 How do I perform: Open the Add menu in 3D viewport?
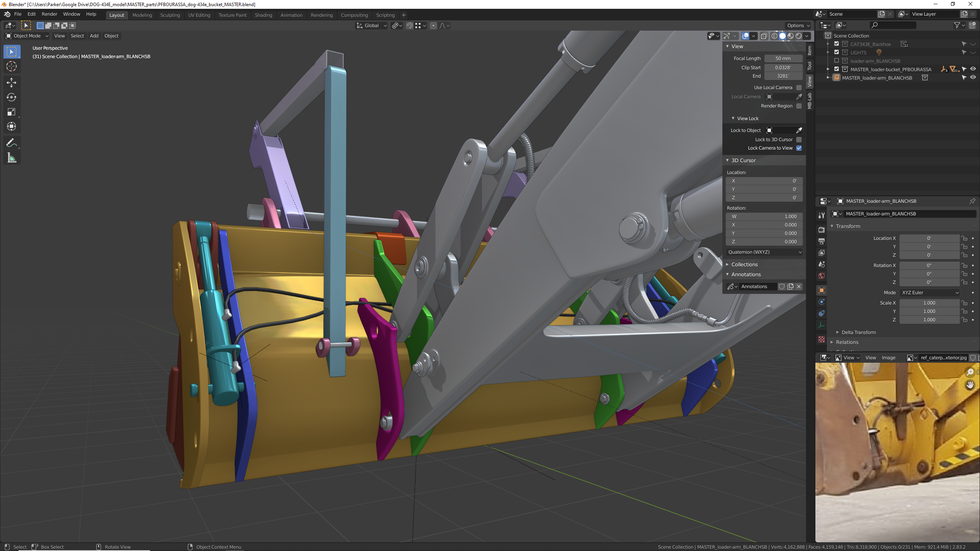(x=94, y=36)
